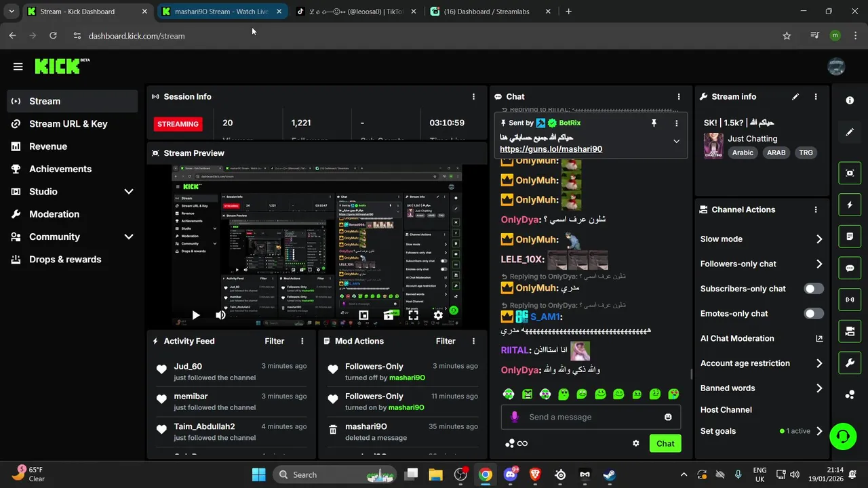Open Revenue in the sidebar
The image size is (868, 488).
click(x=73, y=146)
